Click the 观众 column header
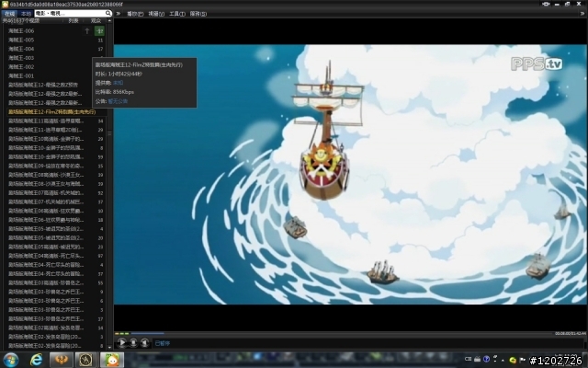Screen dimensions: 588x368 tap(96, 21)
